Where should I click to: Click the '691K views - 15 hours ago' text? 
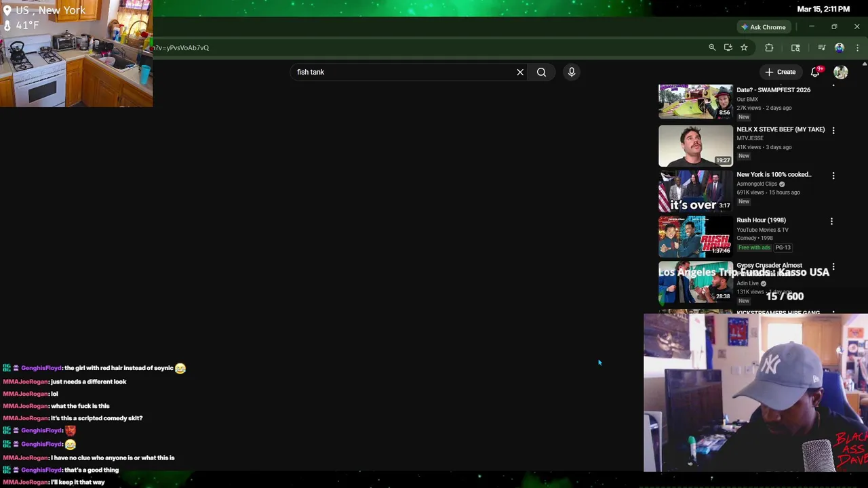pyautogui.click(x=768, y=192)
